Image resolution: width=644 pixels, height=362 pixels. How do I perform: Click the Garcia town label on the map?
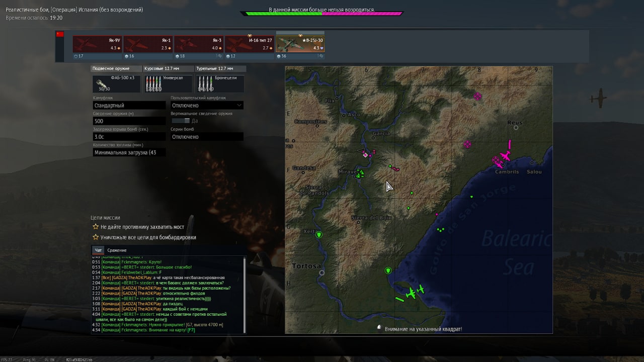pos(381,134)
